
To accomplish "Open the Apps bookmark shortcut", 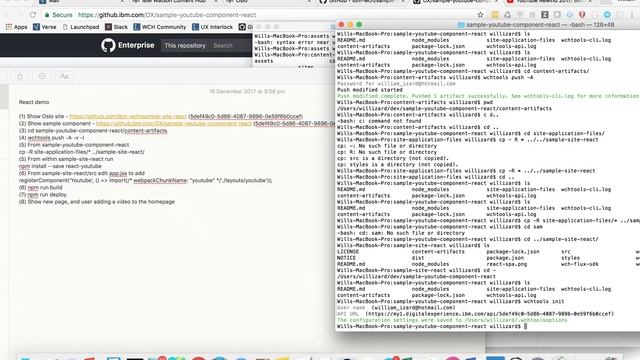I will [16, 27].
